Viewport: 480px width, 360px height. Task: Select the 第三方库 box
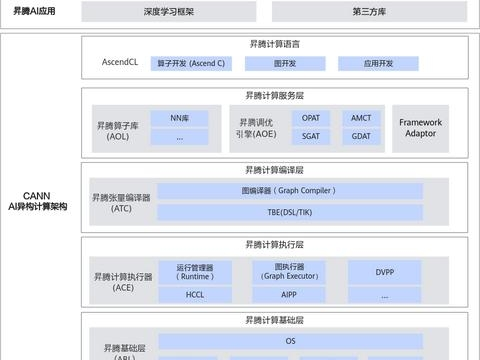pyautogui.click(x=369, y=12)
